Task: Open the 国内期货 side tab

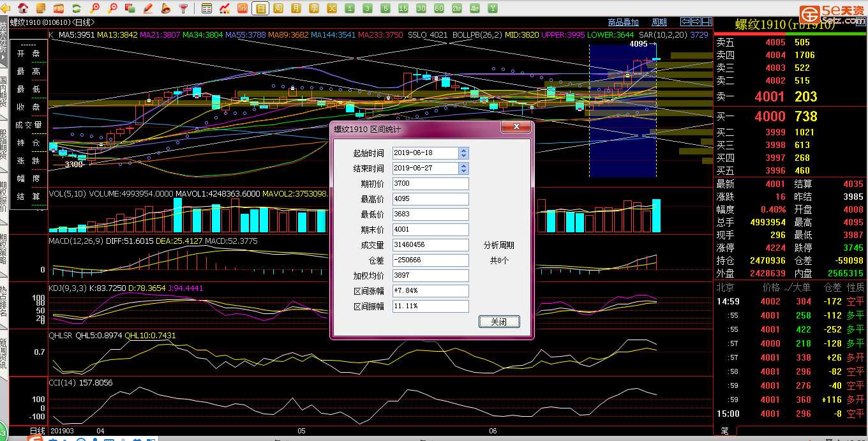Action: click(4, 93)
